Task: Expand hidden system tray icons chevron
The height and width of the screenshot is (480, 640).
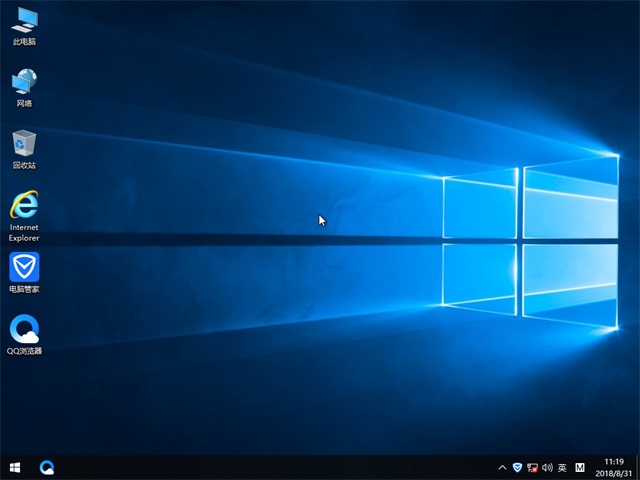Action: pos(502,467)
